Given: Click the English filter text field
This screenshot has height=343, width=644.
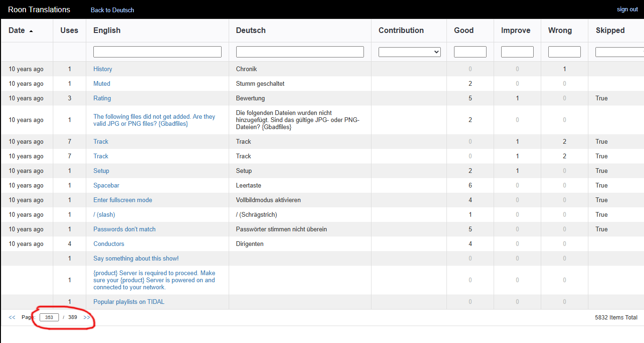Looking at the screenshot, I should tap(157, 52).
